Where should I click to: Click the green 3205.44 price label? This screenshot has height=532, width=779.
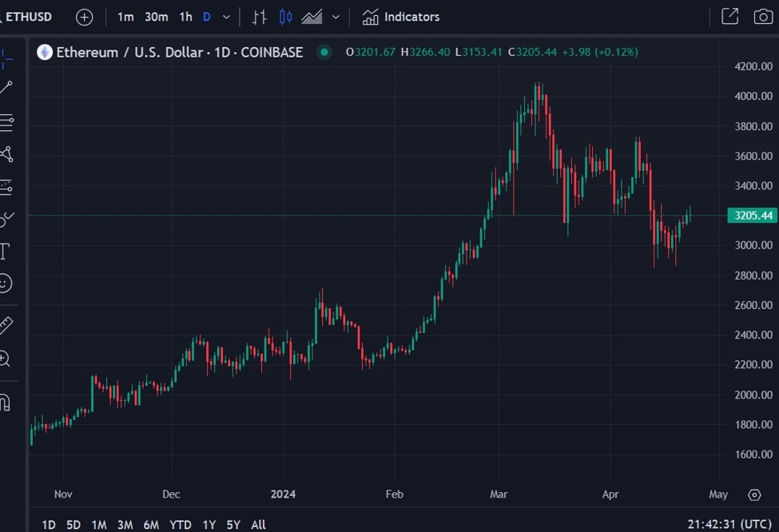751,216
